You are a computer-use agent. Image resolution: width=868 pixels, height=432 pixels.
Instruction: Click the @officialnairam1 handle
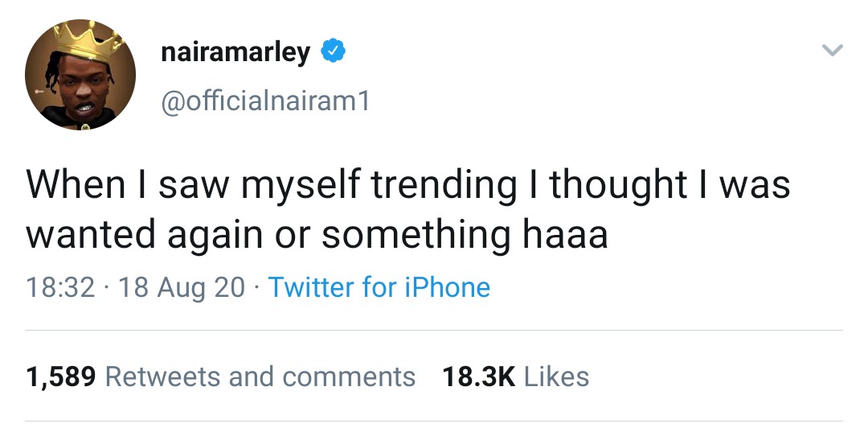click(265, 101)
